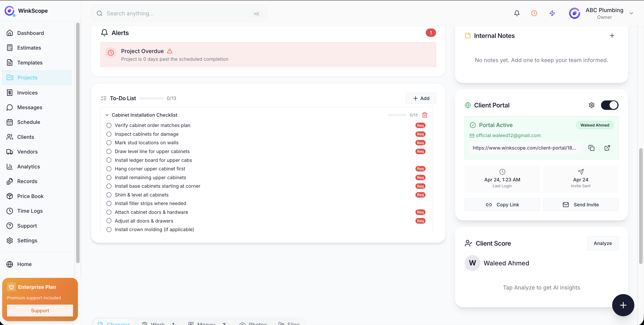The height and width of the screenshot is (325, 644).
Task: Open Price Book in the sidebar
Action: (x=37, y=196)
